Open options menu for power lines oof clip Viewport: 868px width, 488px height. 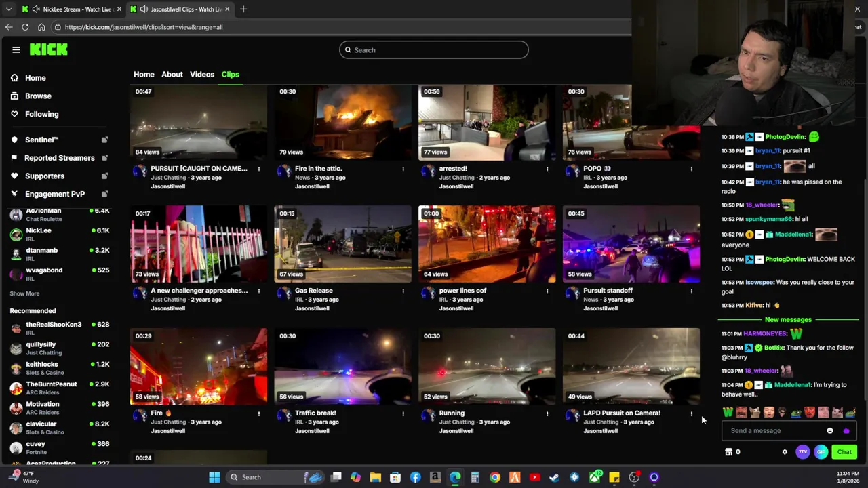click(547, 291)
